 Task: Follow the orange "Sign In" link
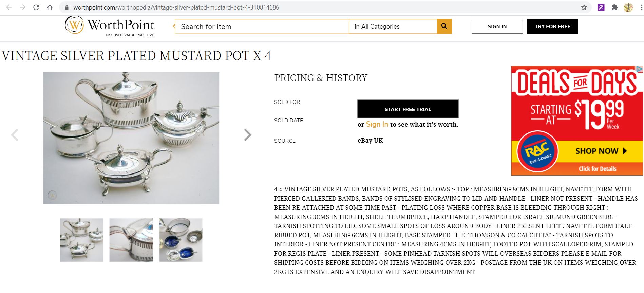[x=377, y=124]
